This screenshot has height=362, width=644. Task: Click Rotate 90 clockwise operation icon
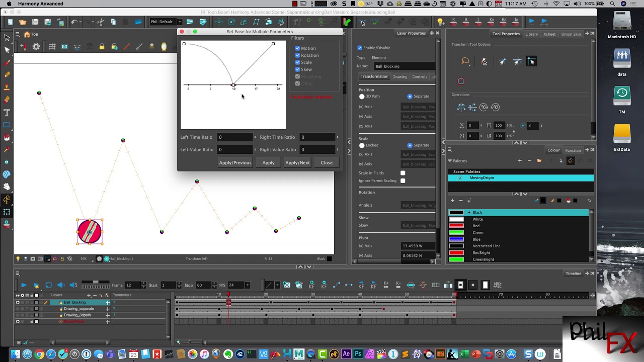click(484, 107)
